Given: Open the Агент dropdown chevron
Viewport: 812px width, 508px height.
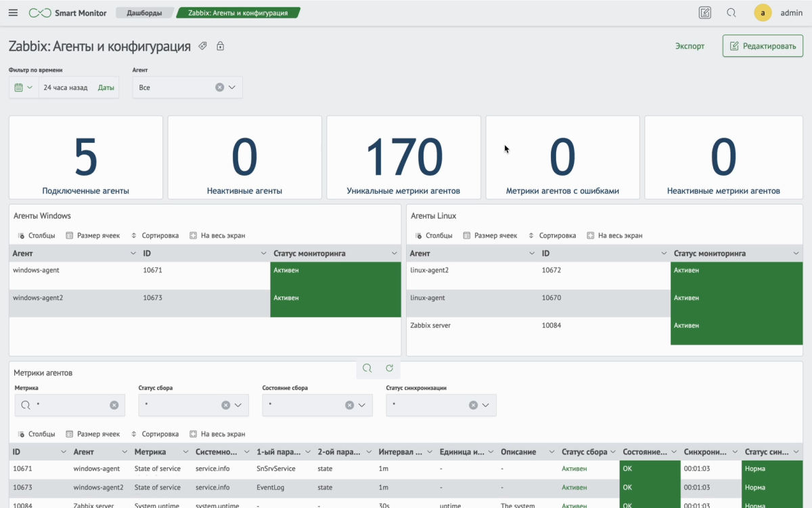Looking at the screenshot, I should coord(232,87).
